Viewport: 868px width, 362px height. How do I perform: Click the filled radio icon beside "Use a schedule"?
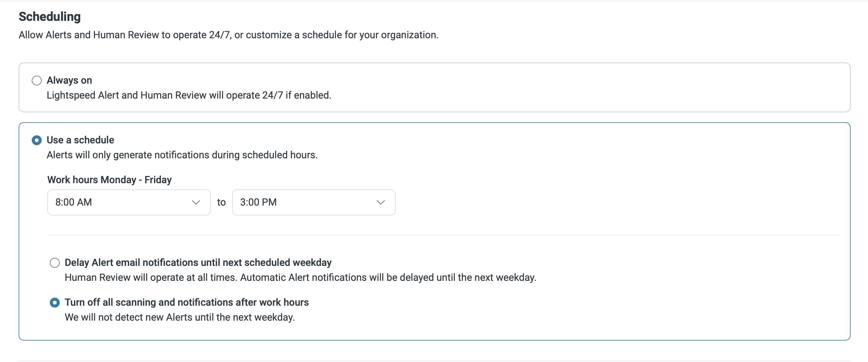coord(36,140)
